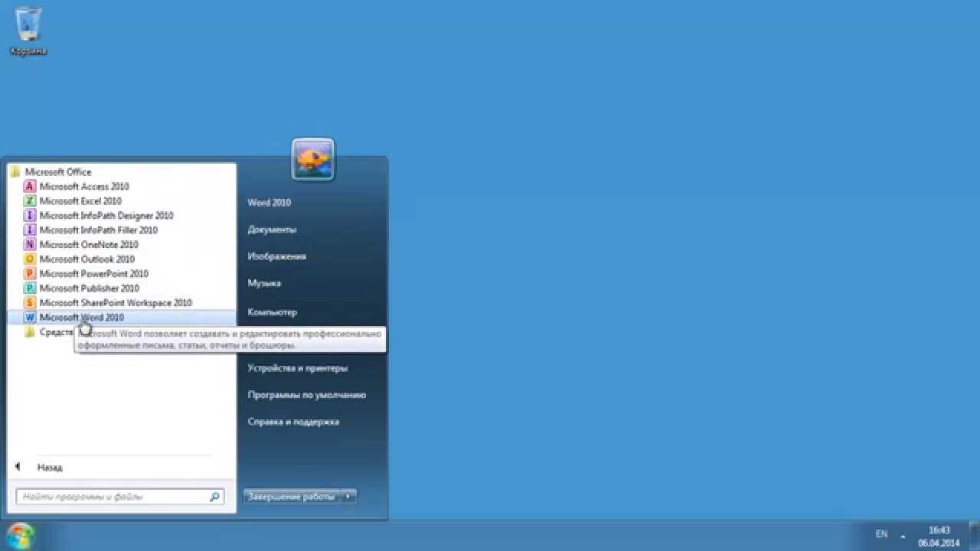The image size is (980, 551).
Task: Click the SharePoint Workspace 2010 icon
Action: pyautogui.click(x=30, y=302)
